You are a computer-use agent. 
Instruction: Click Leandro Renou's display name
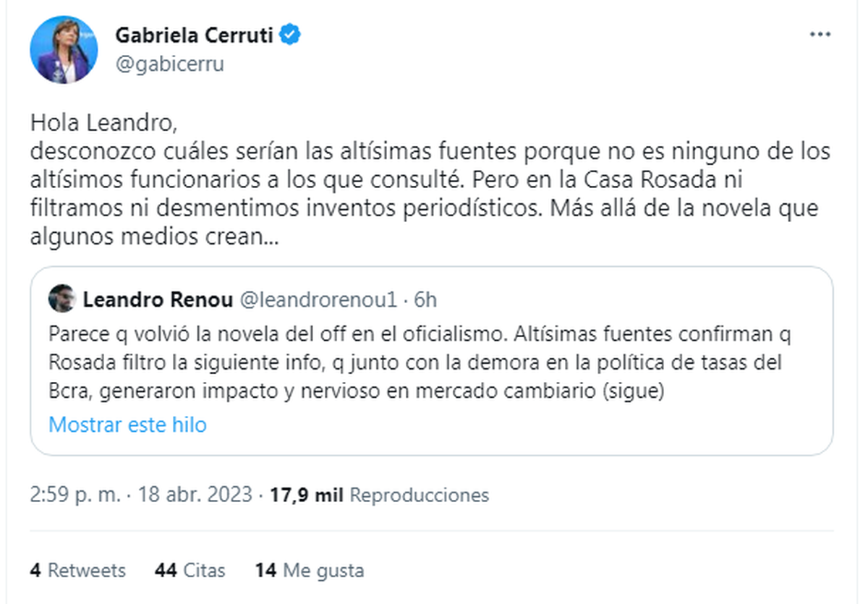pos(158,299)
